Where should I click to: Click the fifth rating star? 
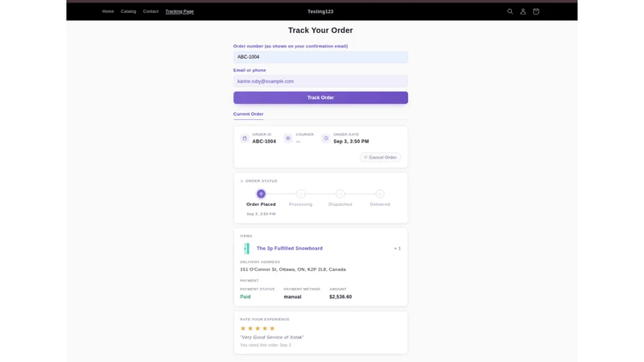coord(272,328)
